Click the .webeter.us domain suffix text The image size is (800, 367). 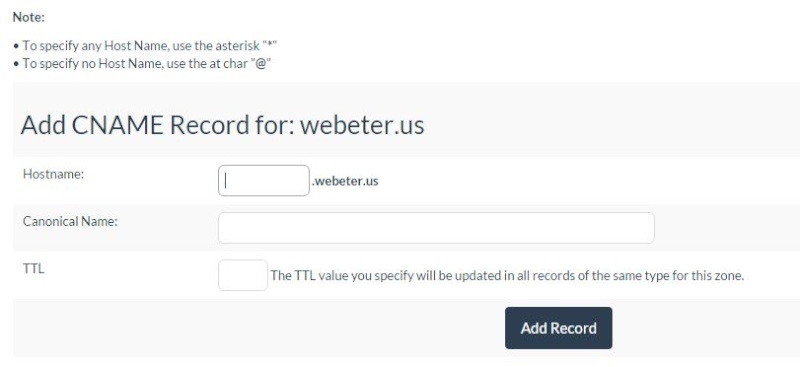click(345, 181)
